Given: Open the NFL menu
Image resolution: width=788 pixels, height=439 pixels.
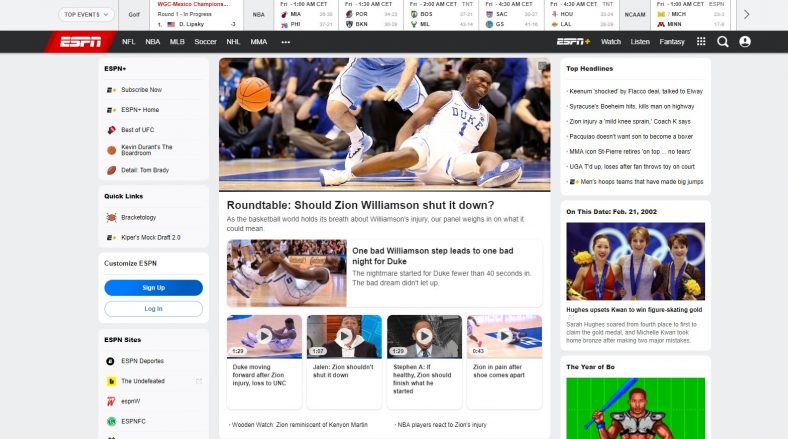Looking at the screenshot, I should click(129, 42).
